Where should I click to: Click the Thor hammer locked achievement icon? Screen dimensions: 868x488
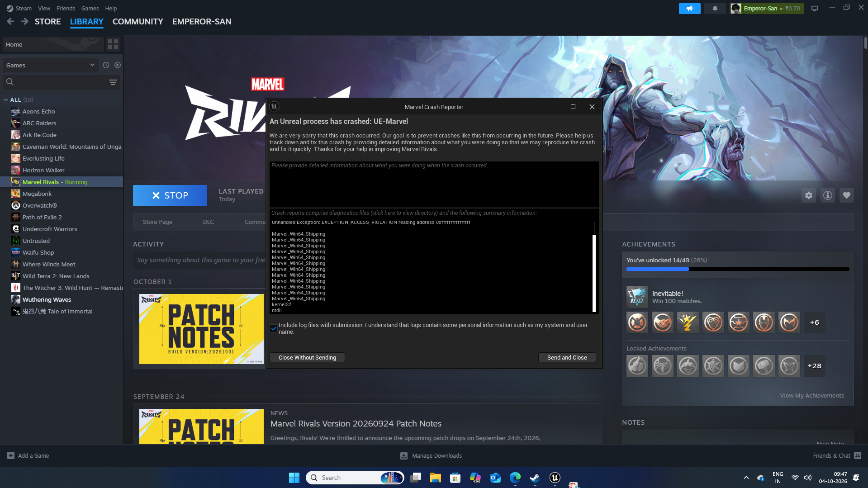[764, 366]
